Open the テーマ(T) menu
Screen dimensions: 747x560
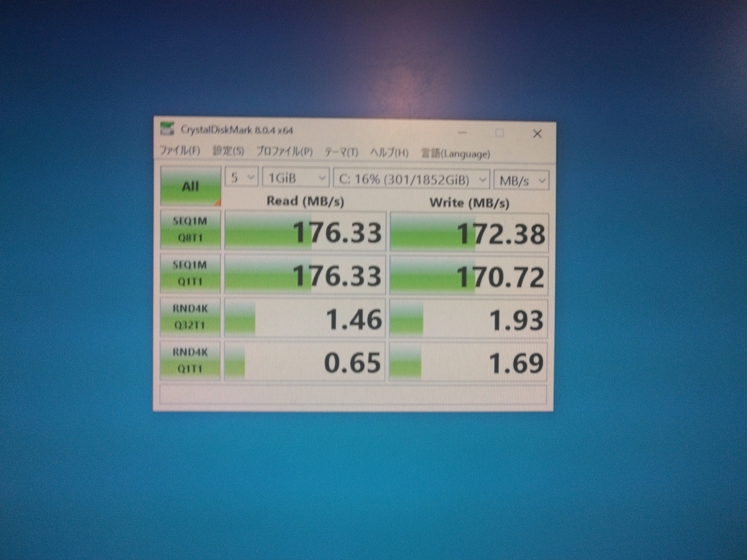point(341,152)
